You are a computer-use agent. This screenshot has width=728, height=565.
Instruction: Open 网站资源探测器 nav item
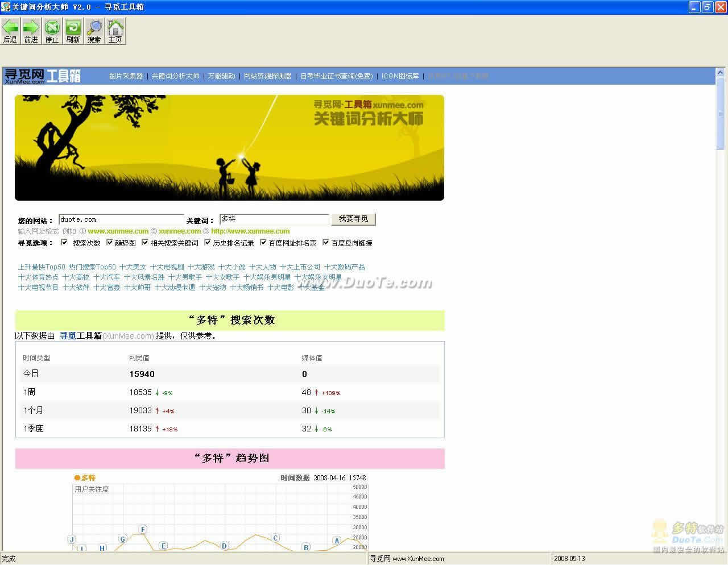[x=268, y=76]
